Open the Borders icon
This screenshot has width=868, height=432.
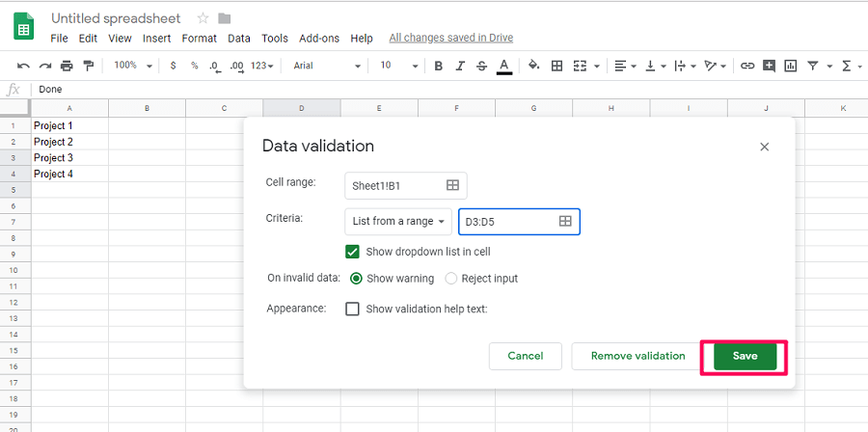556,66
